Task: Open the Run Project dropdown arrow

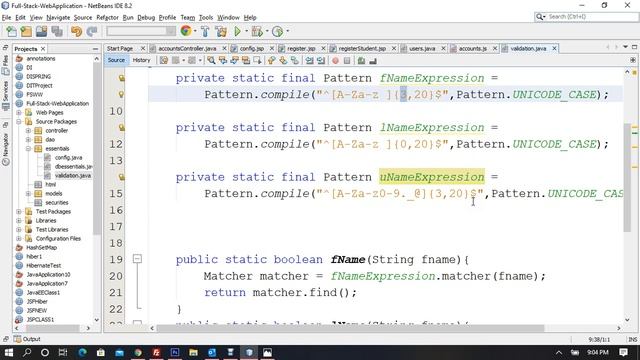Action: pyautogui.click(x=246, y=31)
